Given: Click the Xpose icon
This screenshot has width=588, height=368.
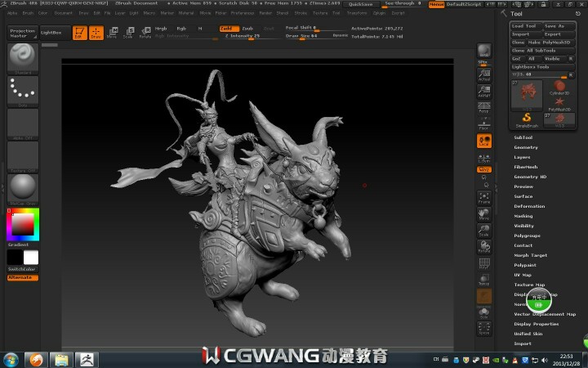Looking at the screenshot, I should [x=484, y=329].
